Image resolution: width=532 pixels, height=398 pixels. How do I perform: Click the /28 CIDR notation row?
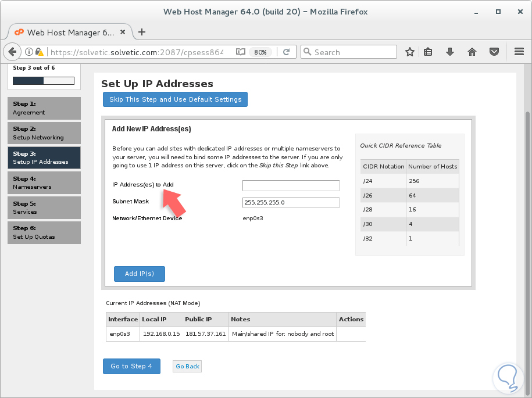(x=409, y=210)
